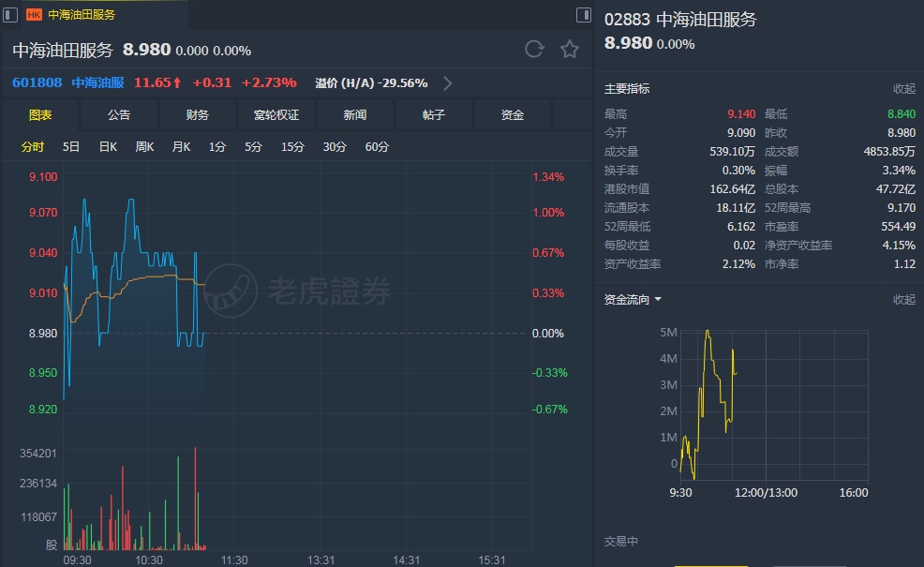The image size is (924, 567).
Task: Click the 流通股本 value 18.11亿
Action: (736, 207)
